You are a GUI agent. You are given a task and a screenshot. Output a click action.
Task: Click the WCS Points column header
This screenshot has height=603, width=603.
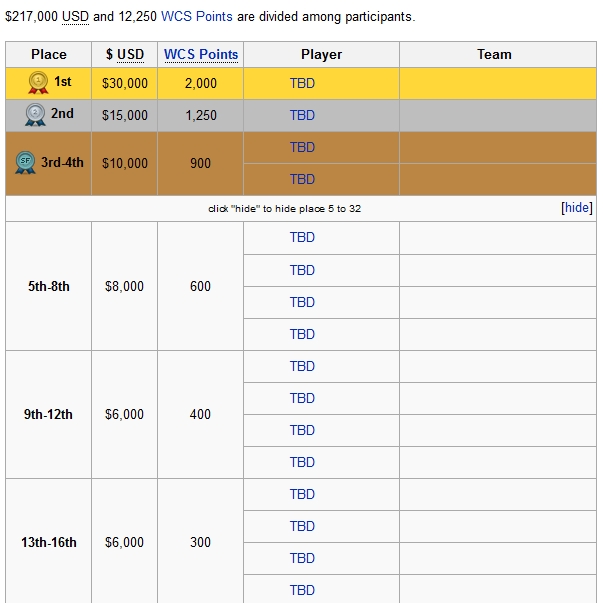(201, 54)
